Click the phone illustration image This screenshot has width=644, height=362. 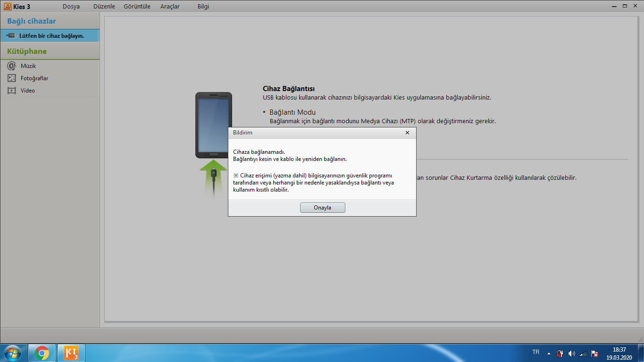(x=214, y=125)
